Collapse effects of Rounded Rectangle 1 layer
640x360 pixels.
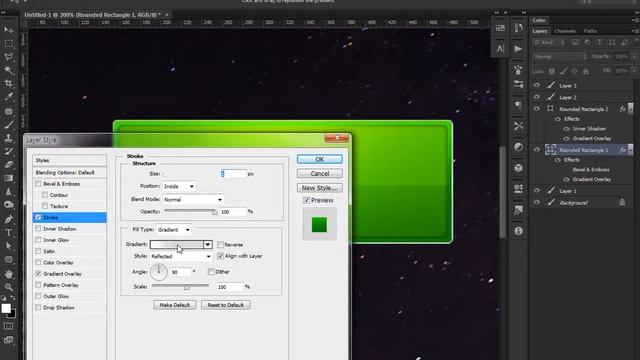pos(631,150)
